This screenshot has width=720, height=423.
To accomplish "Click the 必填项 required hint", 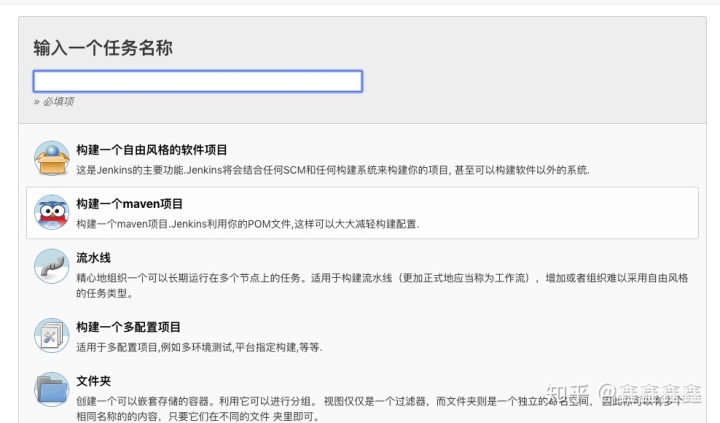I will tap(54, 102).
